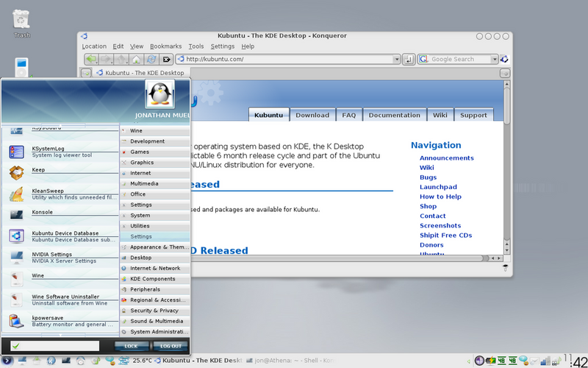The width and height of the screenshot is (588, 368).
Task: Click the Forward arrow in Konqueror toolbar
Action: coord(106,59)
